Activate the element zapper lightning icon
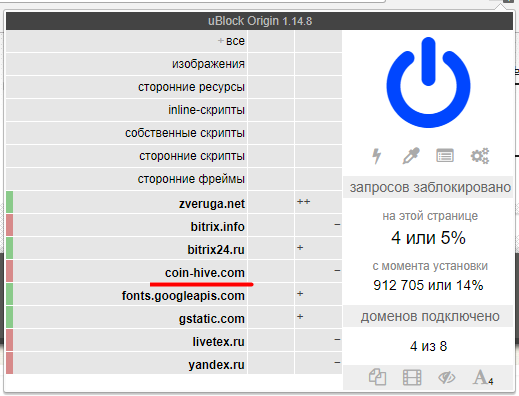Image resolution: width=519 pixels, height=396 pixels. point(376,156)
